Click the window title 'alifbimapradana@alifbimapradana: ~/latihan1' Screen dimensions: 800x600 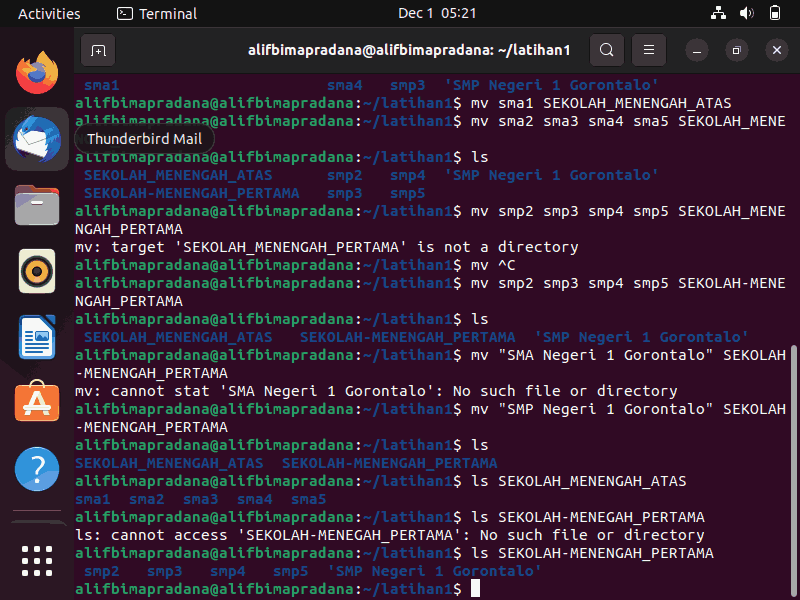point(409,50)
